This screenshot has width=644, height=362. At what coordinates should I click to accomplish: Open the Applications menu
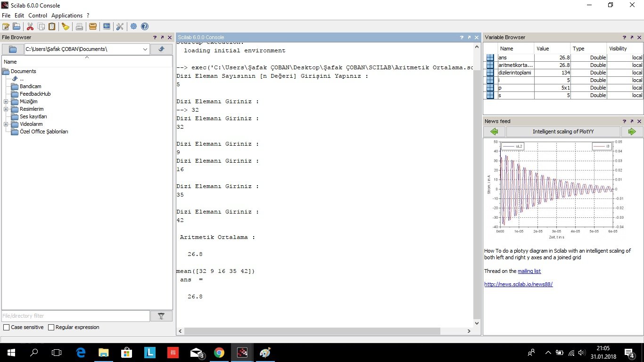(67, 16)
